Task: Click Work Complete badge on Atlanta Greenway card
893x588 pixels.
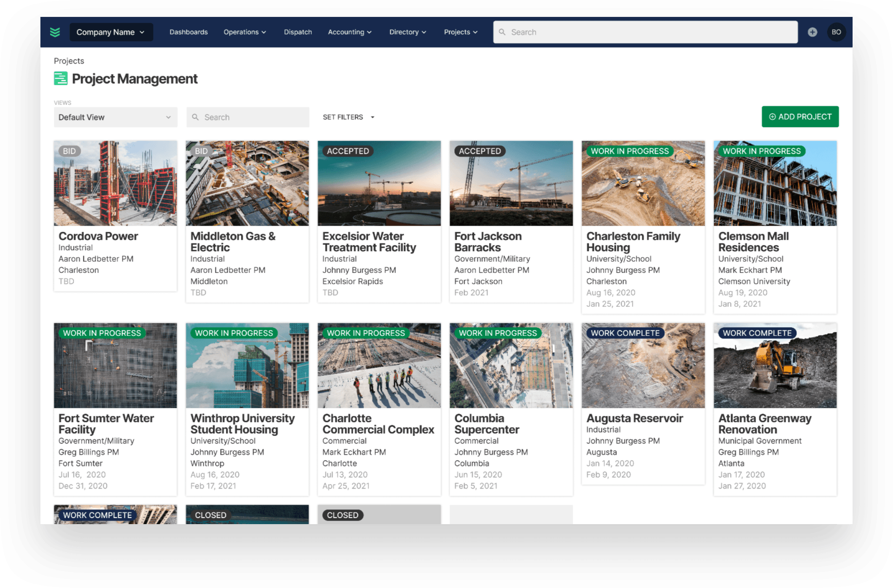Action: pos(757,333)
